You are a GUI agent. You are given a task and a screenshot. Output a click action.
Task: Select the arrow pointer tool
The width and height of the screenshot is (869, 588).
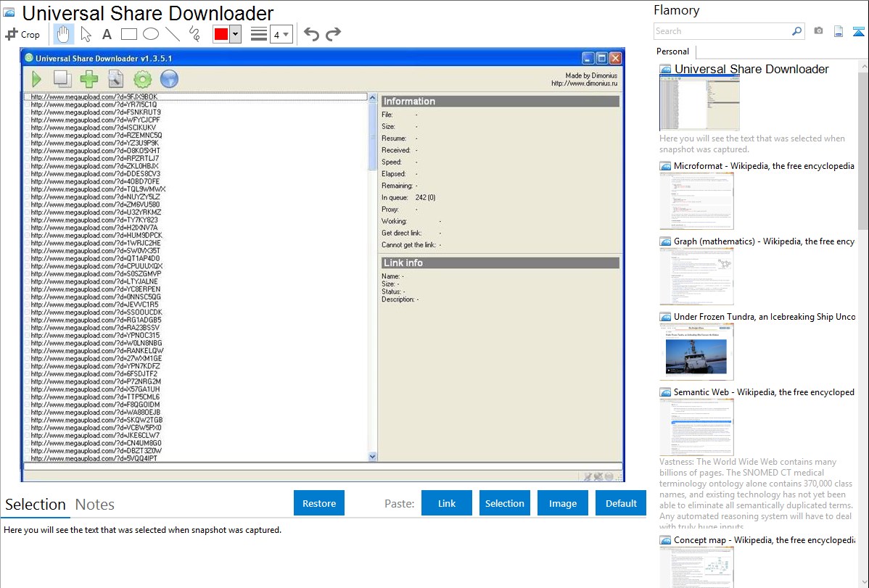(86, 34)
